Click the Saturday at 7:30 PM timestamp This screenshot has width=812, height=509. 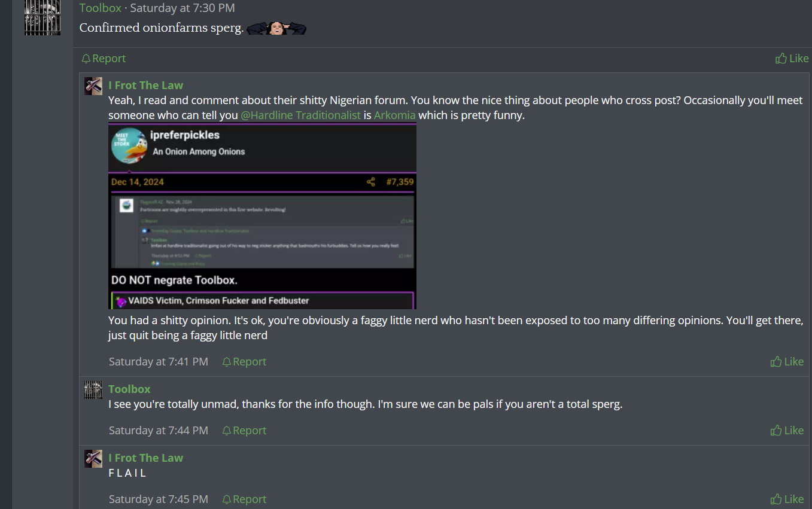[x=183, y=8]
